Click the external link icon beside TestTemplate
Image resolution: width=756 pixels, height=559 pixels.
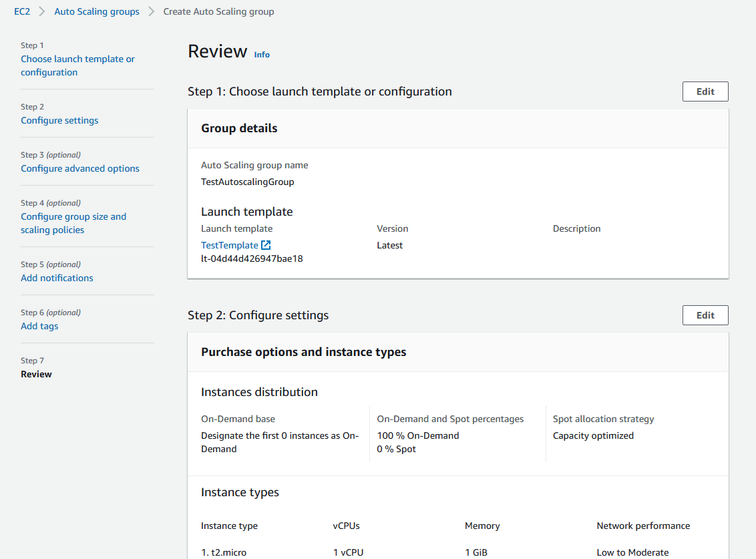(x=266, y=245)
